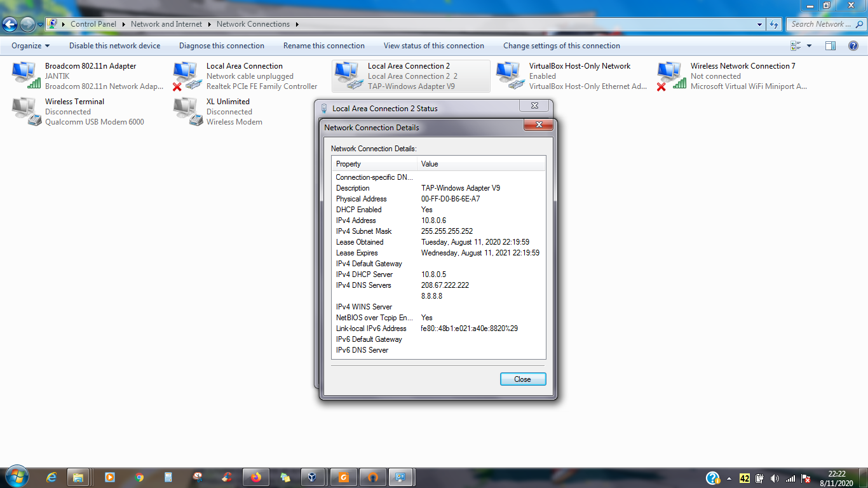Viewport: 868px width, 488px height.
Task: Open the Windows Start menu
Action: (x=16, y=477)
